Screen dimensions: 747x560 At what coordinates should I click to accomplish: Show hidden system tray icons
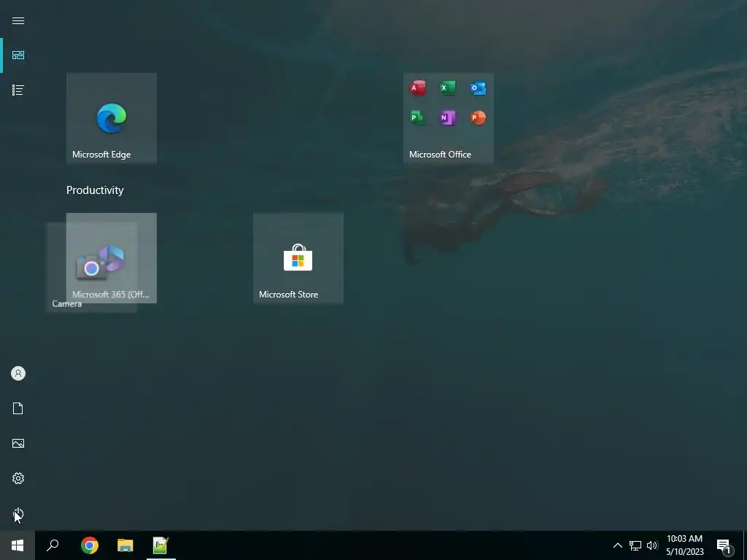(617, 545)
